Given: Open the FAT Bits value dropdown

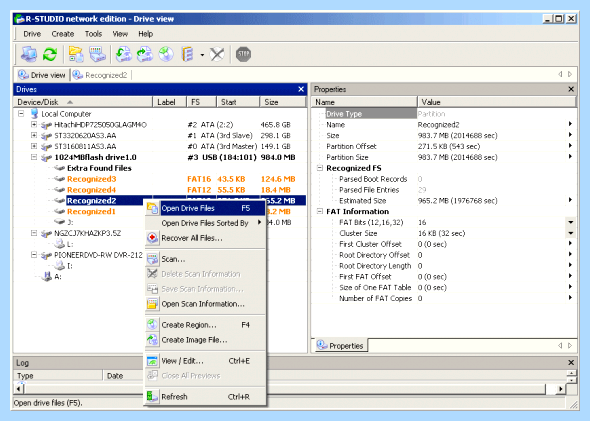Looking at the screenshot, I should point(571,222).
